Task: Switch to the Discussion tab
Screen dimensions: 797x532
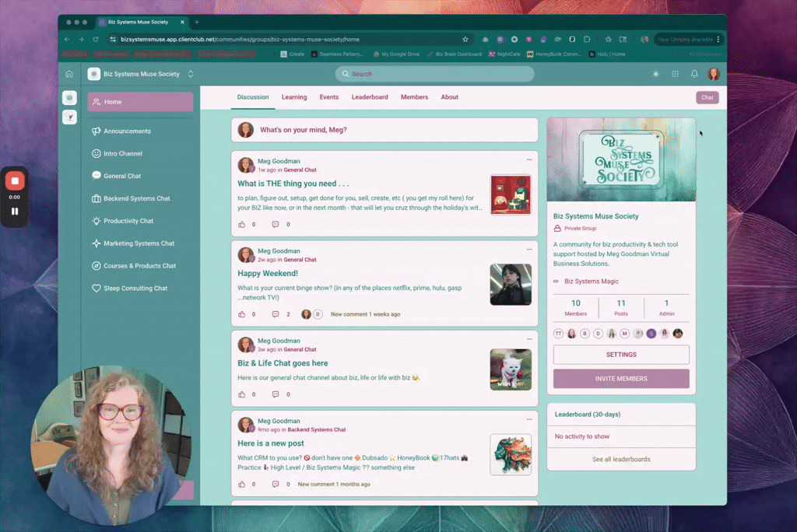Action: click(253, 97)
